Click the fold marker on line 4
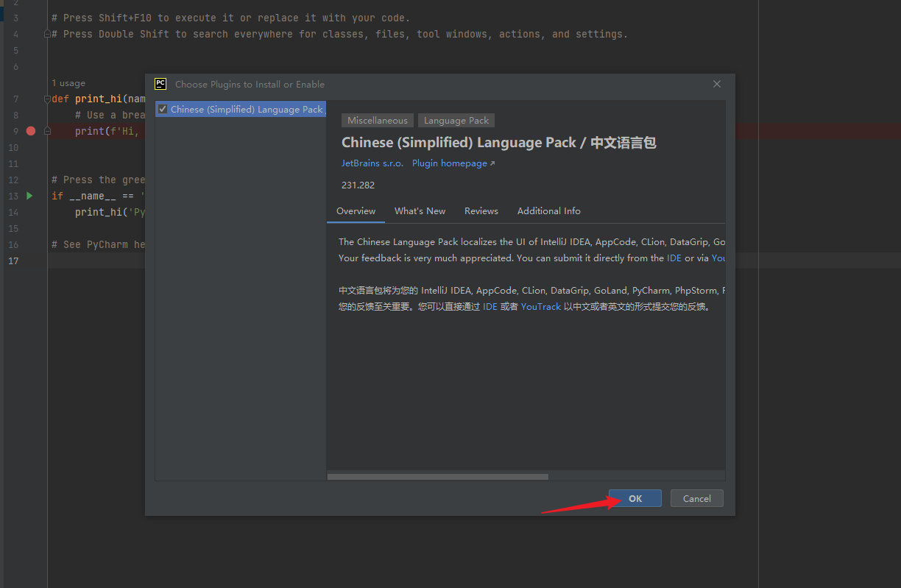This screenshot has width=901, height=588. coord(47,34)
